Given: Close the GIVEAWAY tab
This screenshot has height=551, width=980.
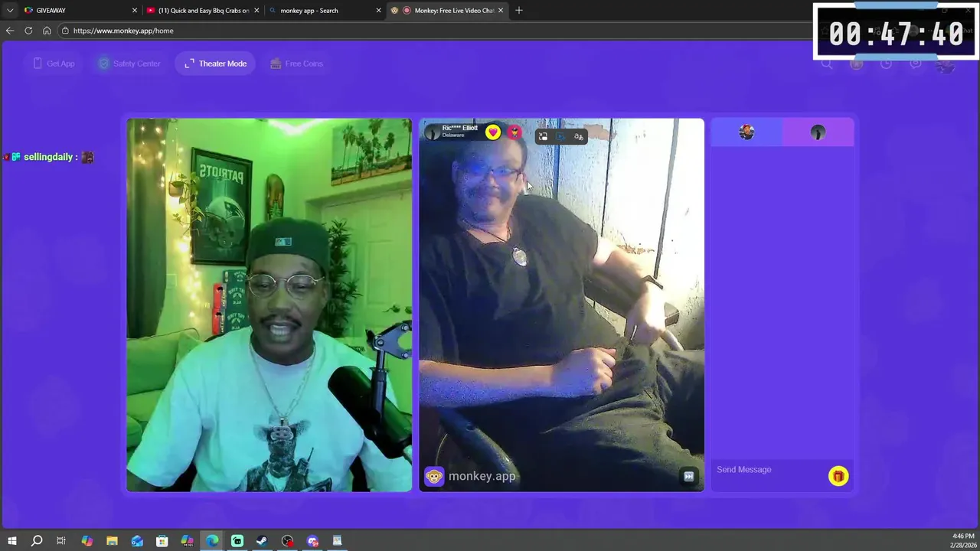Looking at the screenshot, I should point(135,11).
